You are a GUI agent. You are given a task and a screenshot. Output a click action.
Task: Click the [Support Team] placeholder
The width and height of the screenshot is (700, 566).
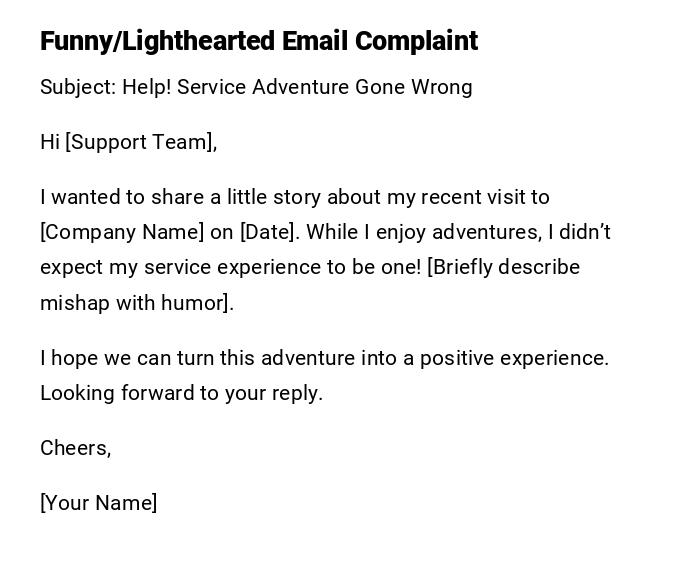click(x=140, y=142)
